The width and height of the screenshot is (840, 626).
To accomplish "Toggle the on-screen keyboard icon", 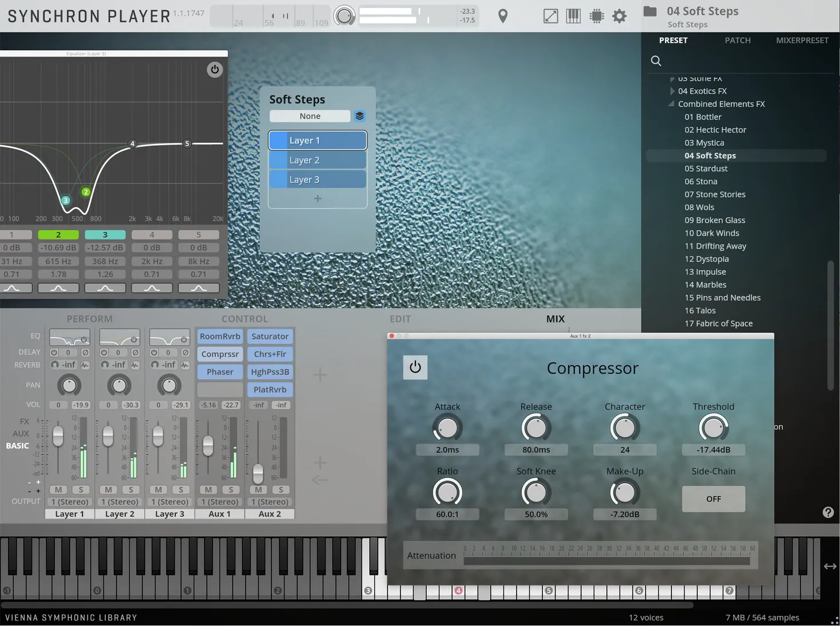I will [x=573, y=15].
